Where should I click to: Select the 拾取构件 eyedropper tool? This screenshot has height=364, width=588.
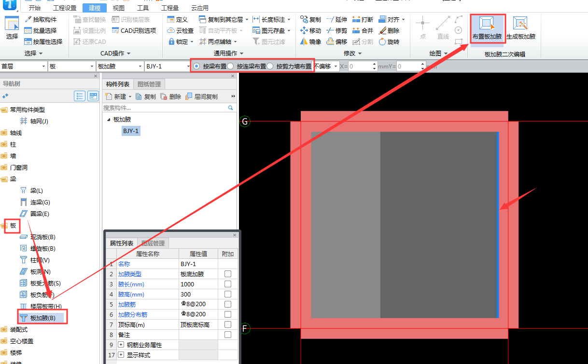[40, 19]
